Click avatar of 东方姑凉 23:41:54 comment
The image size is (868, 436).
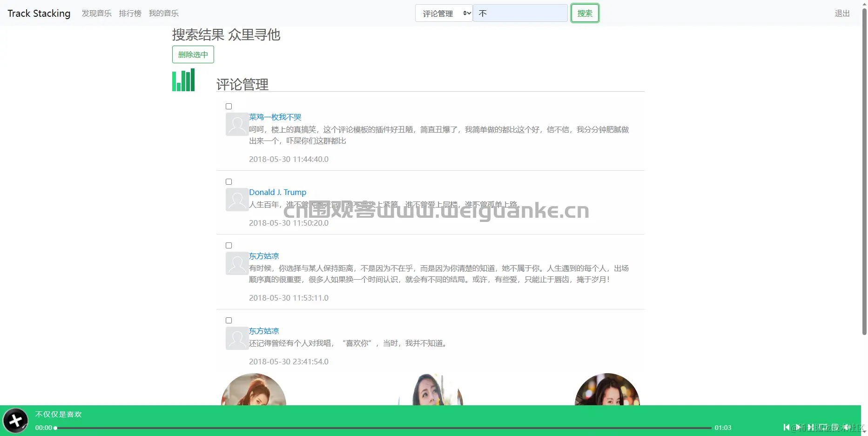click(x=237, y=338)
